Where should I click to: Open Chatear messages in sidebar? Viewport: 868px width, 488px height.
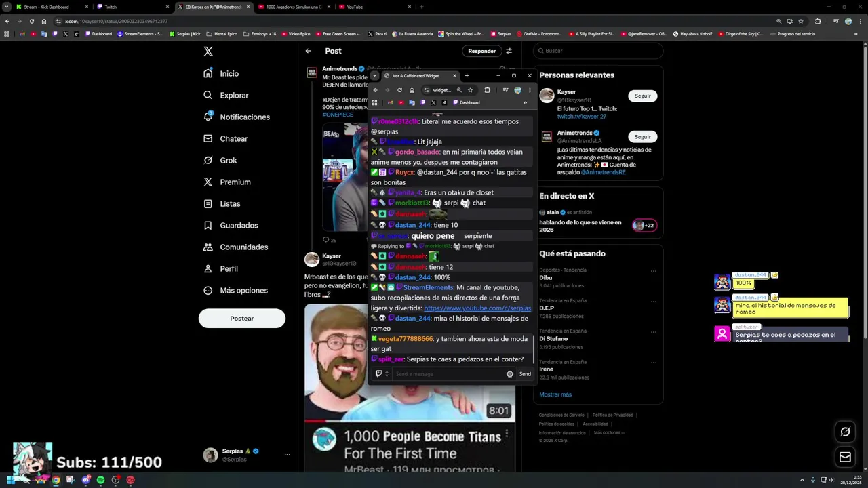(225, 138)
